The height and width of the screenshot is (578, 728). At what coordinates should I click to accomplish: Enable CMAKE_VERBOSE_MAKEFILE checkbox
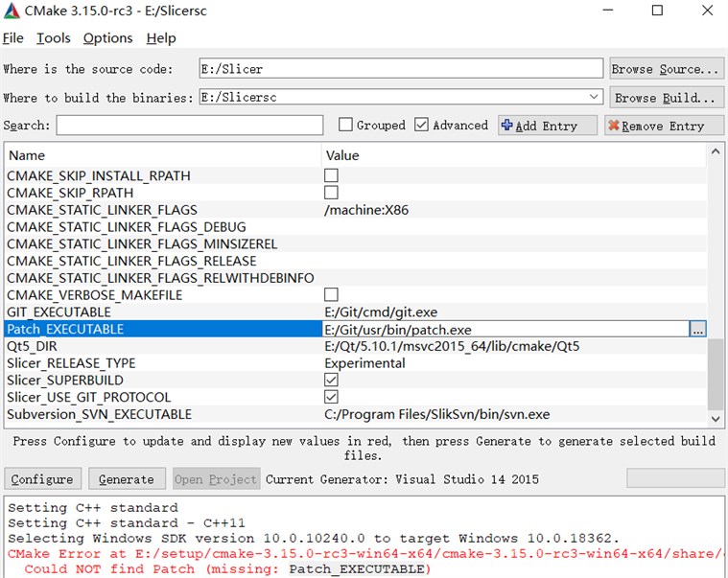331,294
